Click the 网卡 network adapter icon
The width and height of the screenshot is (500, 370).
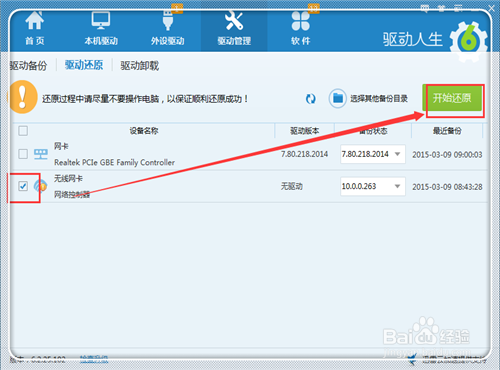point(41,154)
